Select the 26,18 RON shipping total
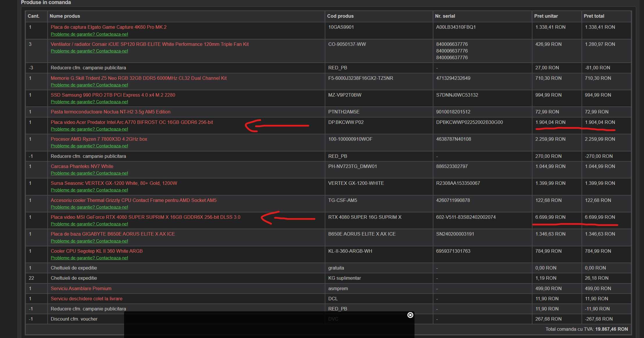Image resolution: width=644 pixels, height=338 pixels. 597,278
